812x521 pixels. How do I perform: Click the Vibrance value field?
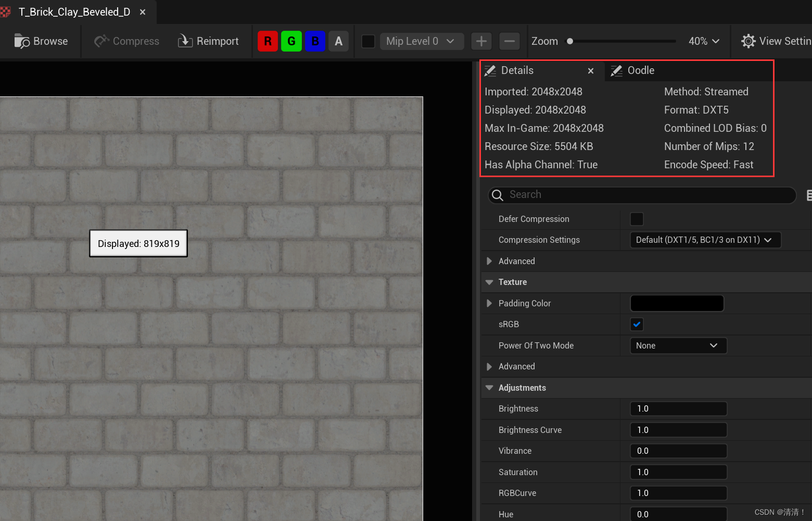pyautogui.click(x=678, y=451)
